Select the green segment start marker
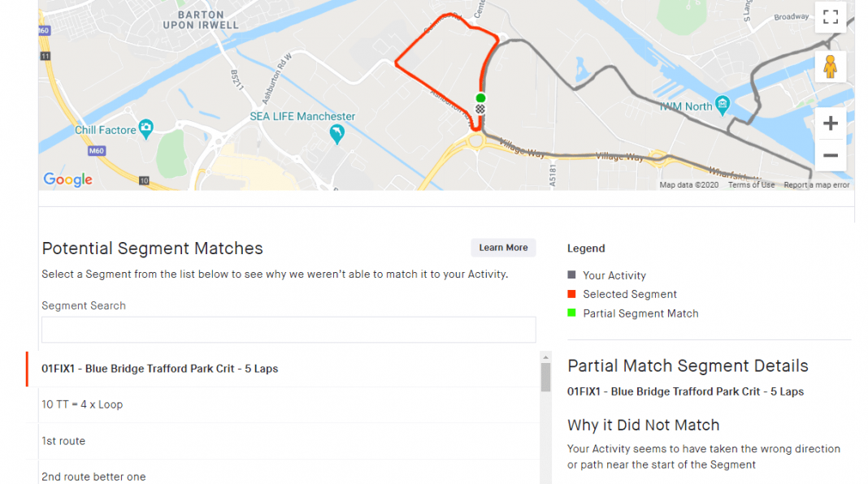 [x=480, y=97]
